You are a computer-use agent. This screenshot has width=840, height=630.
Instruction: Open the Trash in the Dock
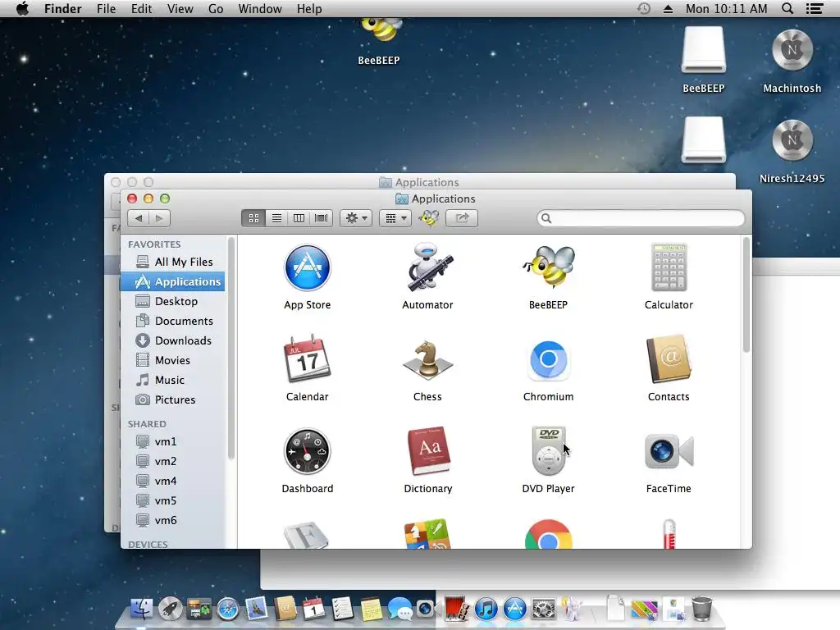click(x=701, y=609)
